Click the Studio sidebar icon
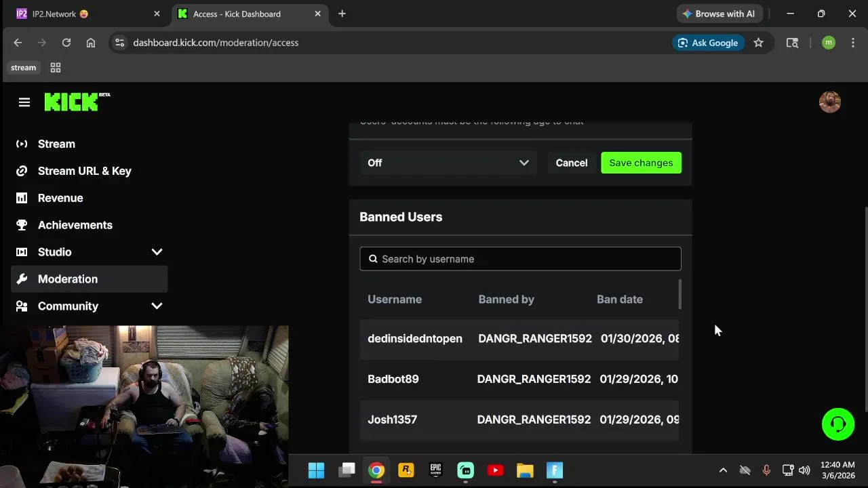This screenshot has height=488, width=868. tap(22, 252)
